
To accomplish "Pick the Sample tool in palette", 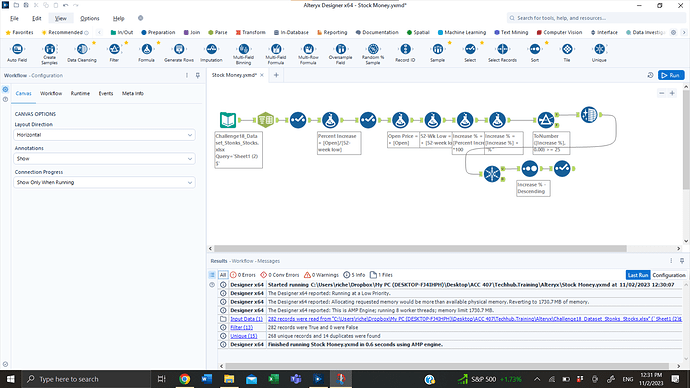I will tap(437, 53).
